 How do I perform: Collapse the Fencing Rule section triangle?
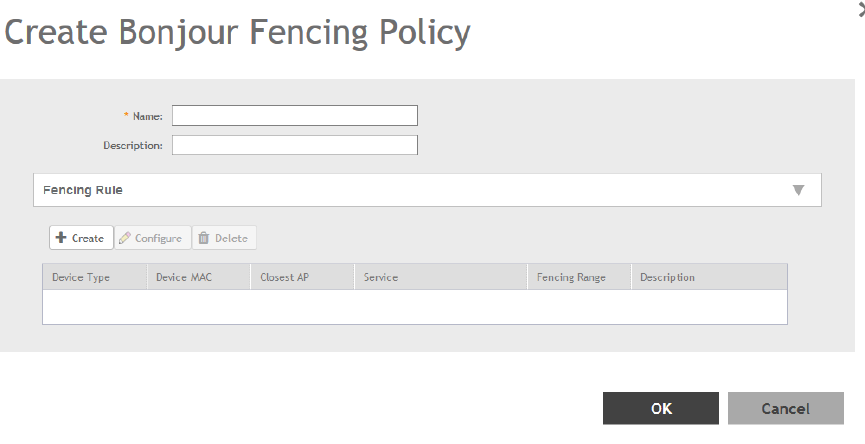point(798,190)
